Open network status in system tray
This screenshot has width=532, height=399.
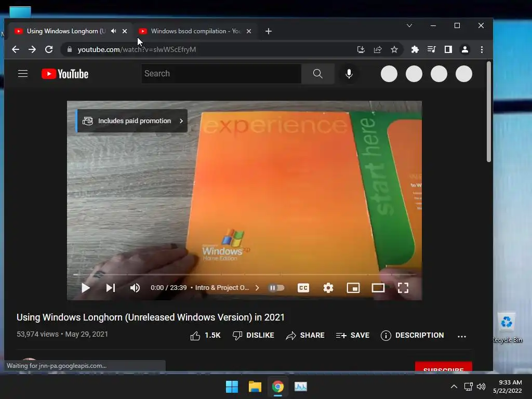click(469, 387)
